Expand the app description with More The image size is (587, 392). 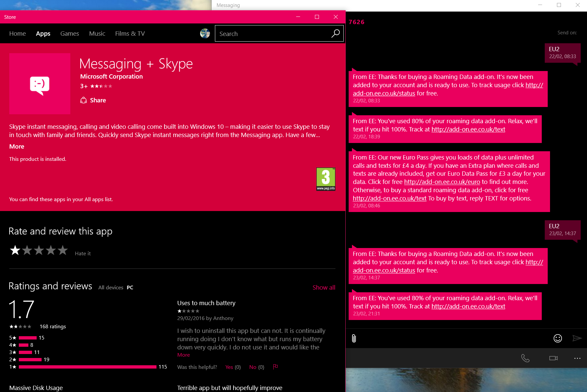(x=17, y=146)
